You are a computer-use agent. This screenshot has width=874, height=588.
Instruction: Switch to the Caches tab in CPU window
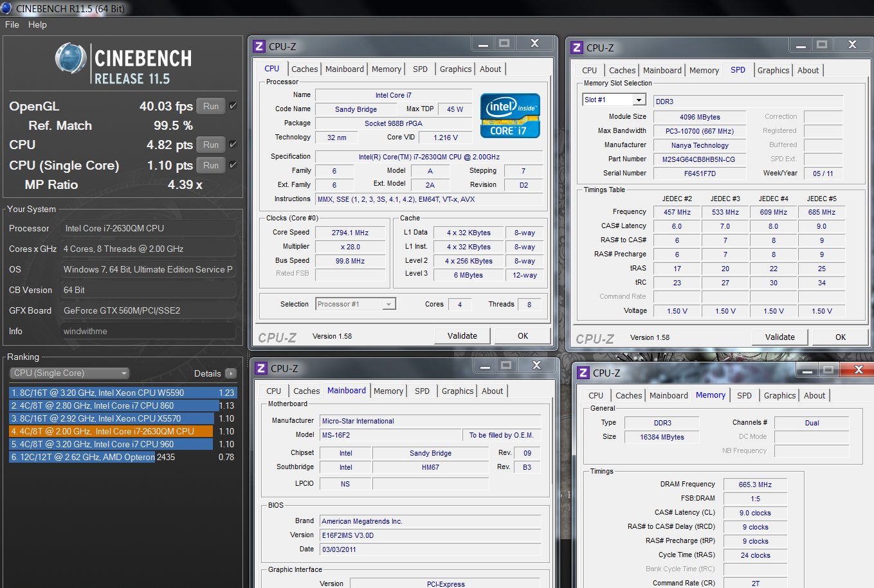(x=304, y=69)
